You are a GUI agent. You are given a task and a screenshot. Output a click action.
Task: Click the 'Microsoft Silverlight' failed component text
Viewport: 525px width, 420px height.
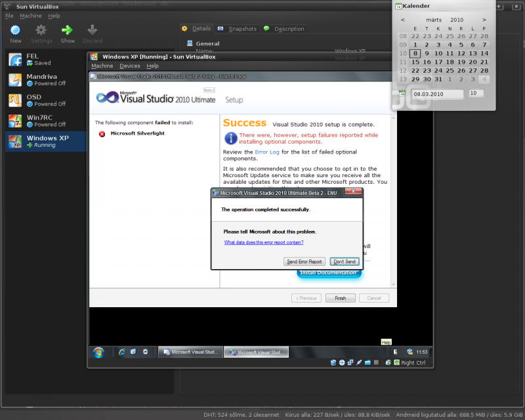click(138, 133)
